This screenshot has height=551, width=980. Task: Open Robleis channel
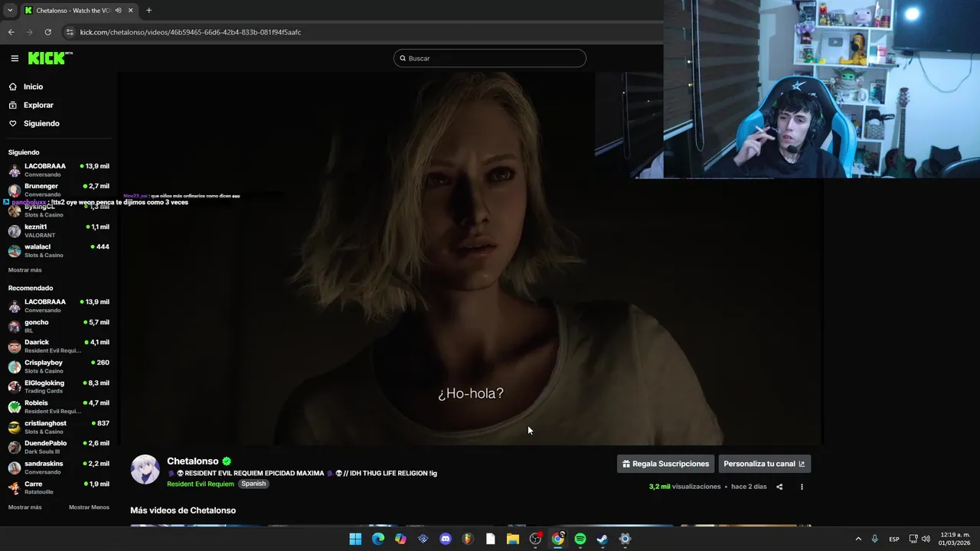(x=58, y=406)
